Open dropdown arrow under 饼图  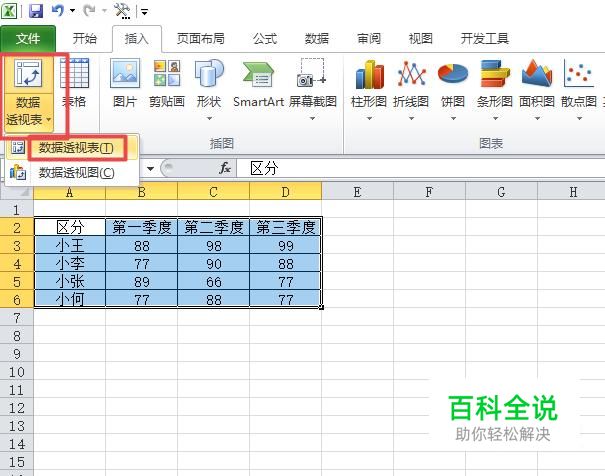[453, 118]
